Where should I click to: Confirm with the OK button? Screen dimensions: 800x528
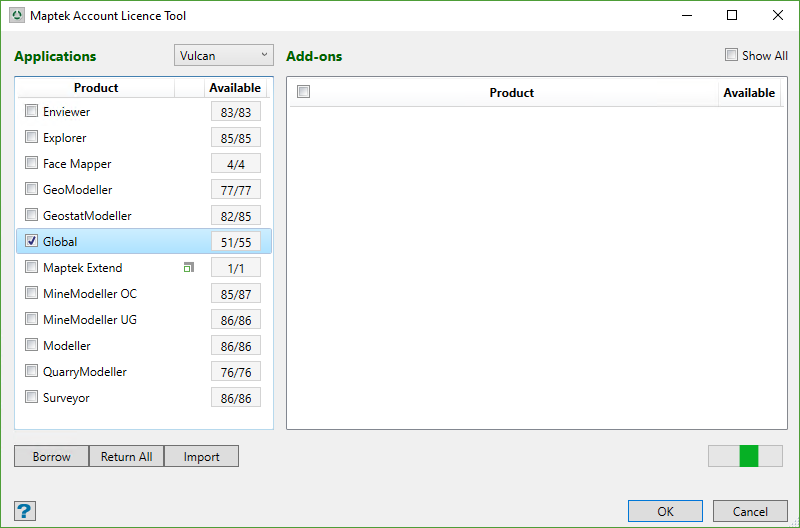(x=665, y=511)
